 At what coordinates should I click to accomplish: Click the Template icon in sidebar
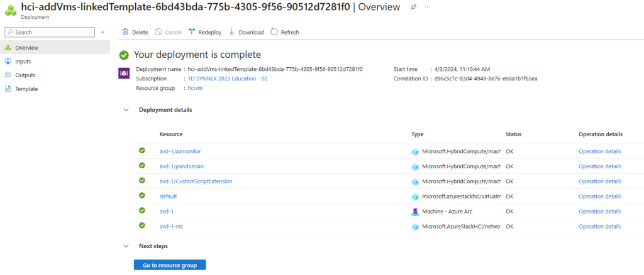coord(8,89)
